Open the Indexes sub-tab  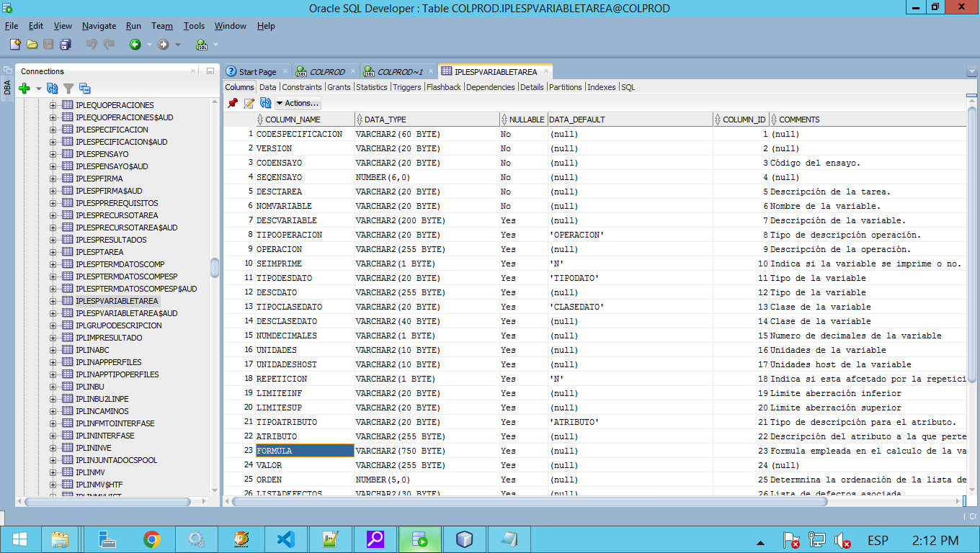click(x=602, y=87)
